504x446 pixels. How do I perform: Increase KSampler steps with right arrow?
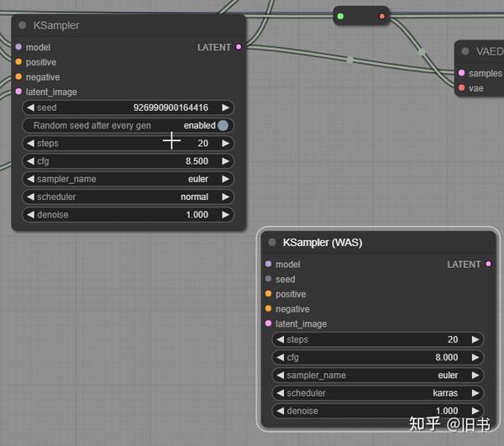226,144
